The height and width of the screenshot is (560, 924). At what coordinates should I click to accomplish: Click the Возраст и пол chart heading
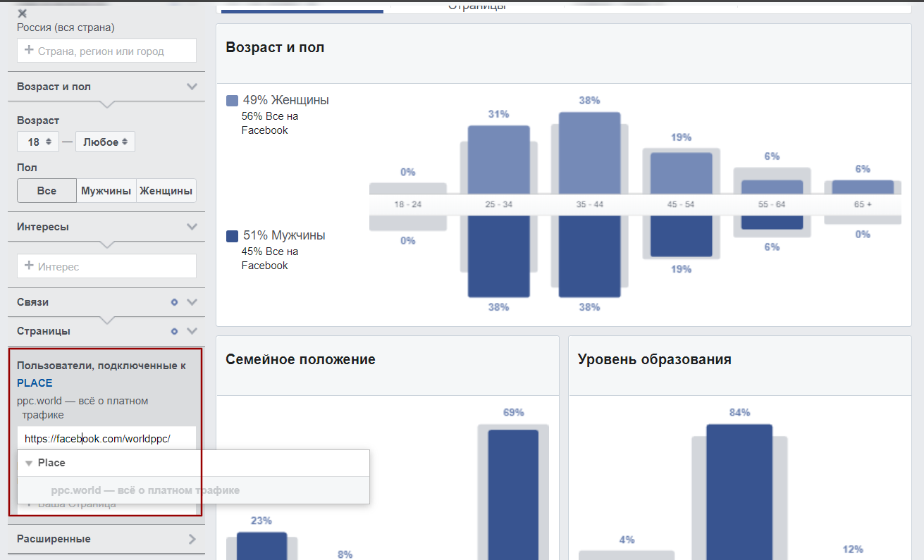click(275, 48)
